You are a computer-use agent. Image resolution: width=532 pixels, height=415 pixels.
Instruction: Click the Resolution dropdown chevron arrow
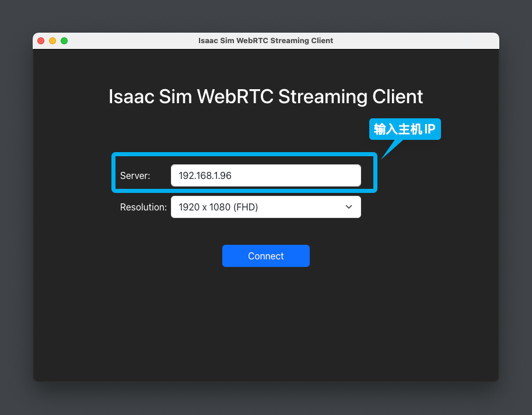pos(349,207)
